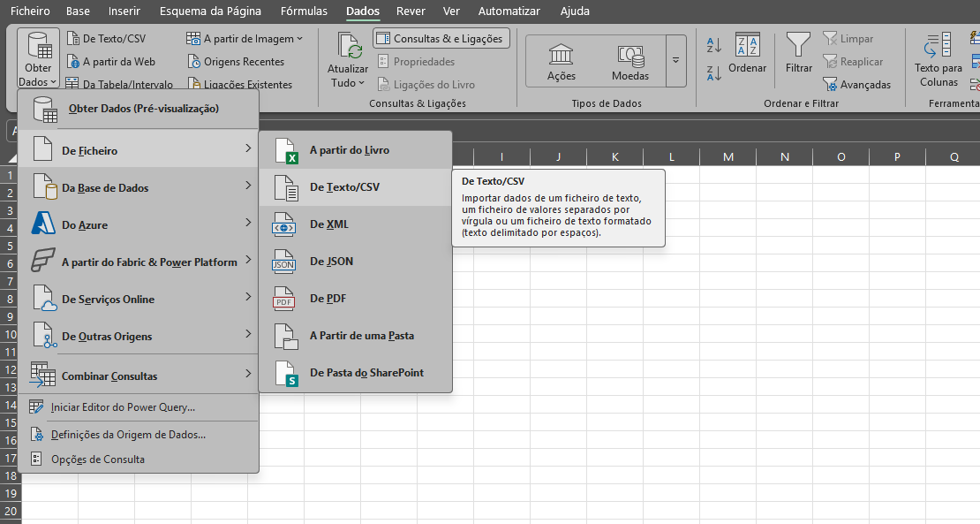The width and height of the screenshot is (980, 524).
Task: Select column header M
Action: pos(728,157)
